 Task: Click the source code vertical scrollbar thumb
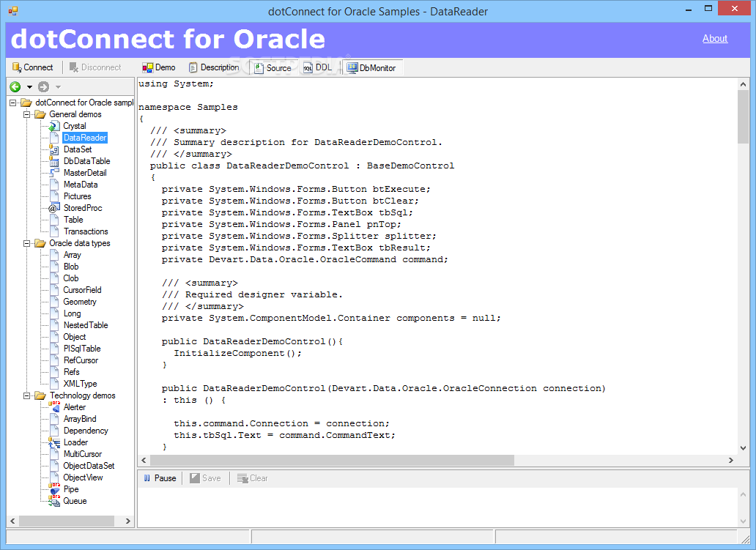coord(743,117)
